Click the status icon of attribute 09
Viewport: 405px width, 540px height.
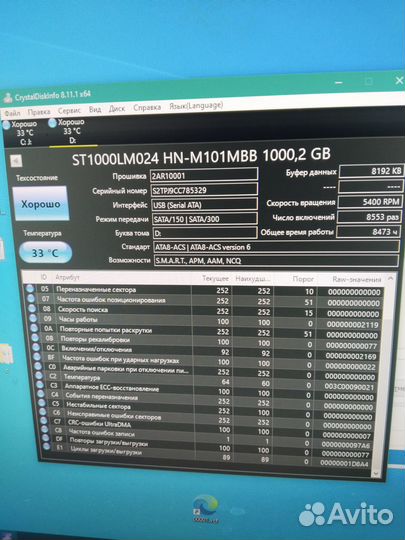click(33, 318)
